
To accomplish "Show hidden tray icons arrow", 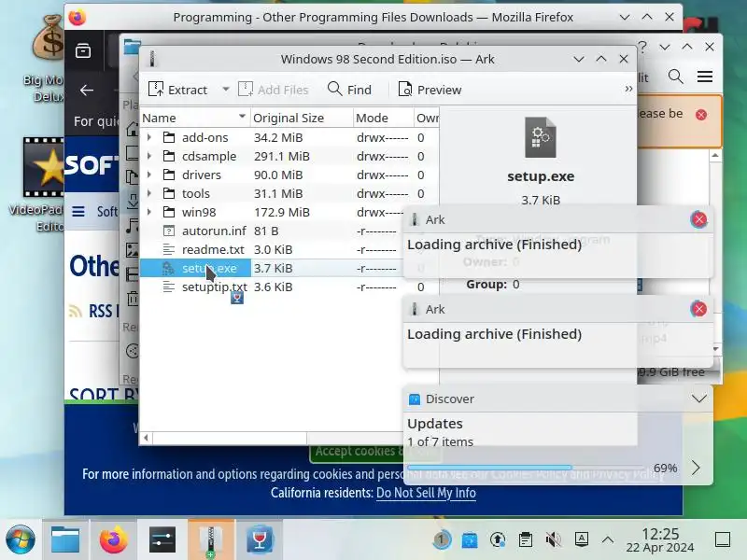I will 608,540.
